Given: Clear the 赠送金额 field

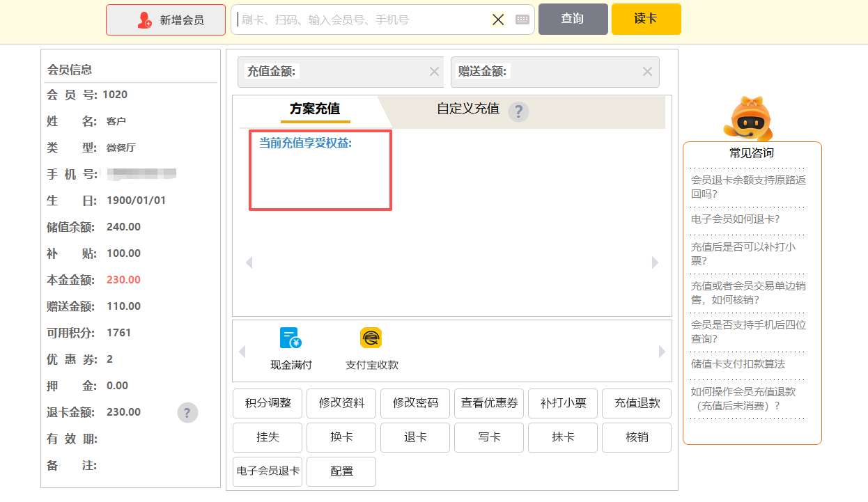Looking at the screenshot, I should pos(647,72).
